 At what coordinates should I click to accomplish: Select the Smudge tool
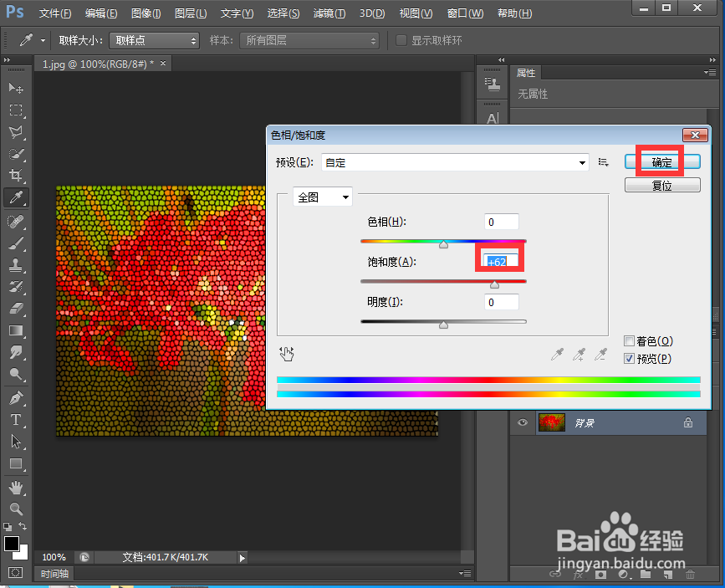pyautogui.click(x=16, y=352)
